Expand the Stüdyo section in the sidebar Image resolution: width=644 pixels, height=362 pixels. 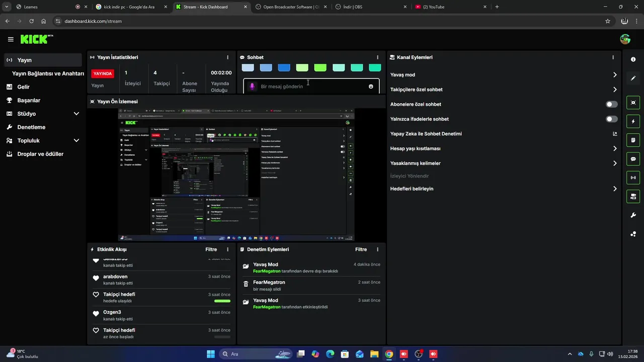click(76, 114)
